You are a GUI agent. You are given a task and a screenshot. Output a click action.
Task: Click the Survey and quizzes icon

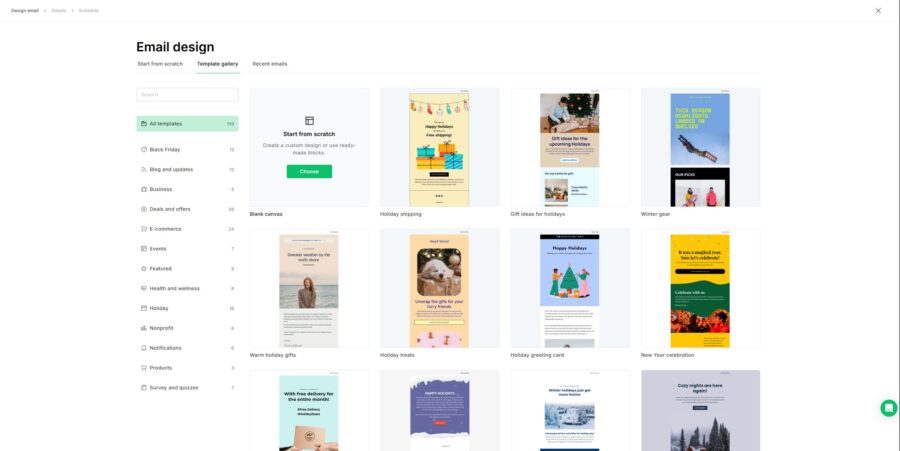143,387
